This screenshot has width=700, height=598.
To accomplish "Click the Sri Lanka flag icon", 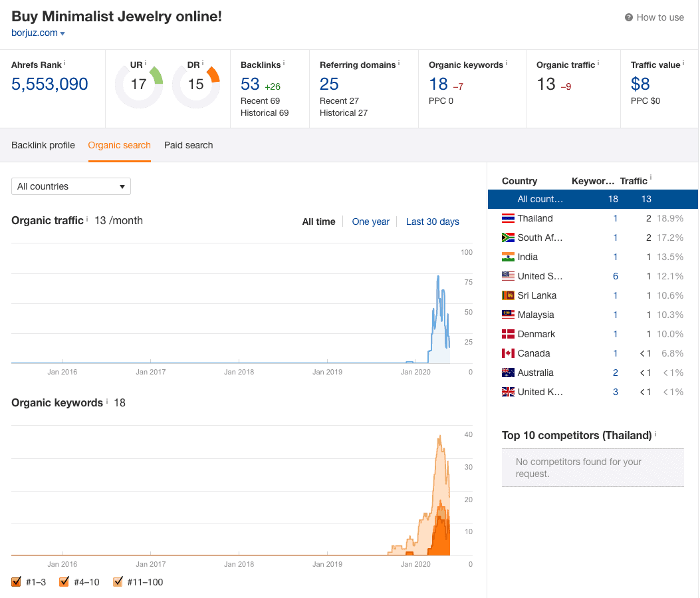I will tap(508, 295).
